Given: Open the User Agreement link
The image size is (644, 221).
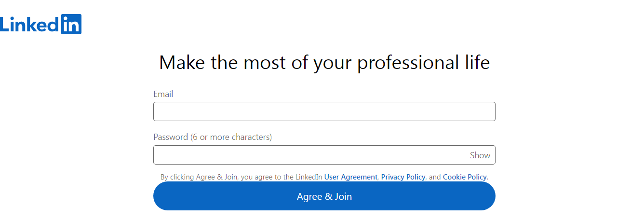Looking at the screenshot, I should [351, 177].
